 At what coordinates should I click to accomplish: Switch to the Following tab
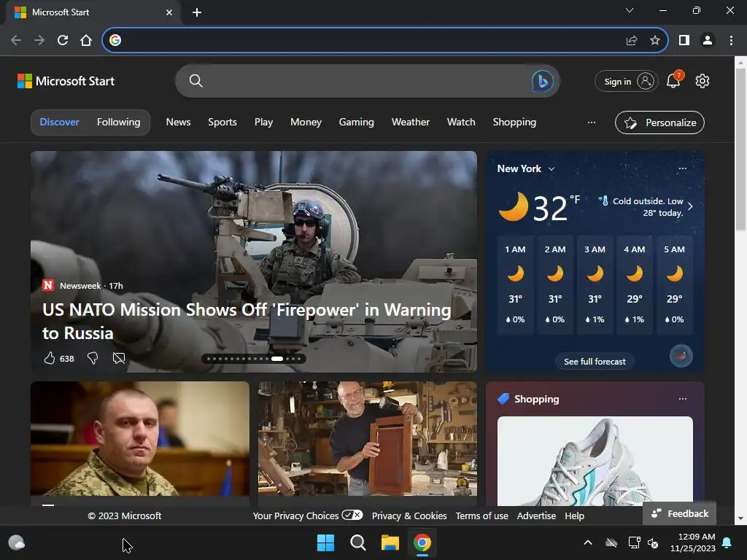coord(119,122)
